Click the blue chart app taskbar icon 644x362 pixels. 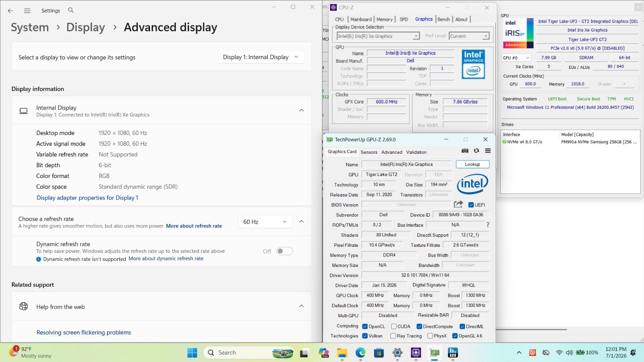point(453,353)
